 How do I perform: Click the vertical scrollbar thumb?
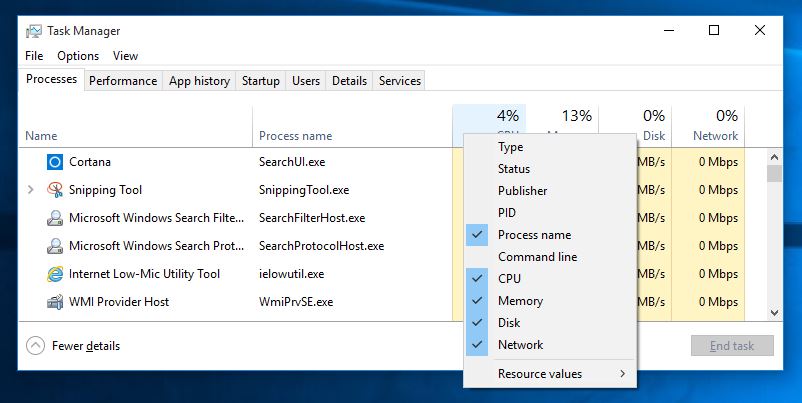774,173
